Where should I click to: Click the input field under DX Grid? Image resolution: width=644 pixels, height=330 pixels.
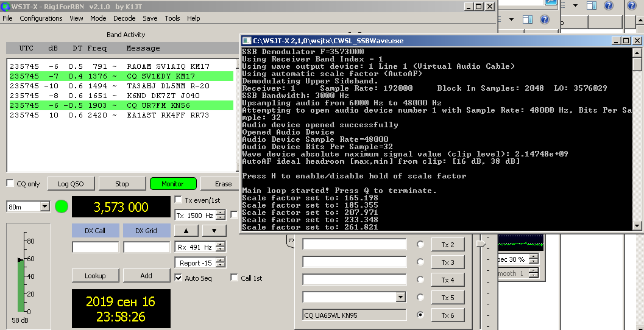click(x=147, y=247)
